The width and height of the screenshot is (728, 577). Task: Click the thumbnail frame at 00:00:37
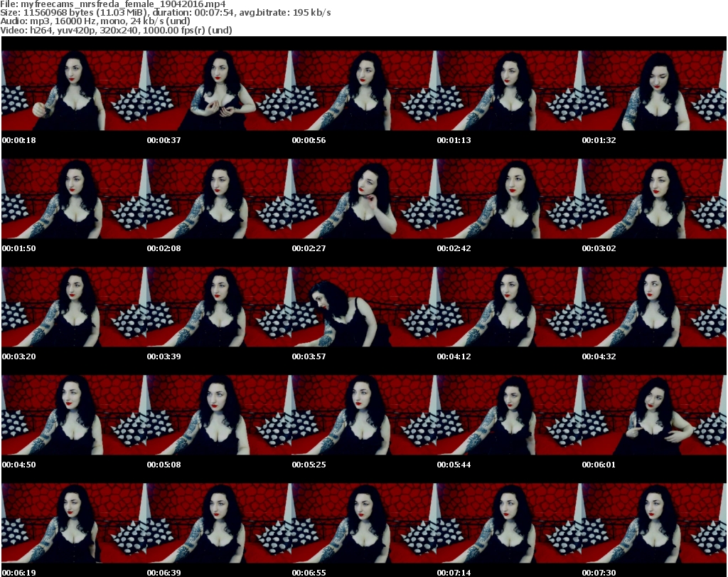pyautogui.click(x=219, y=90)
